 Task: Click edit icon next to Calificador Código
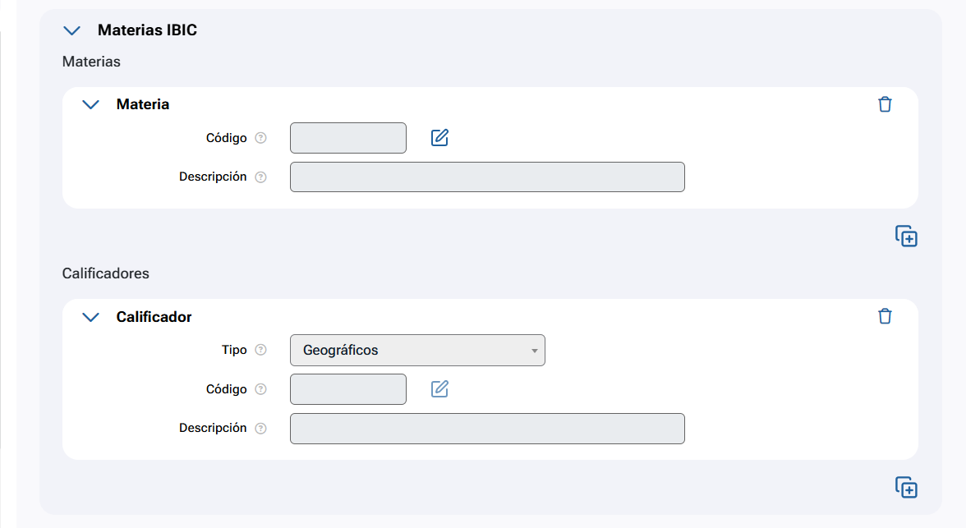[x=439, y=389]
